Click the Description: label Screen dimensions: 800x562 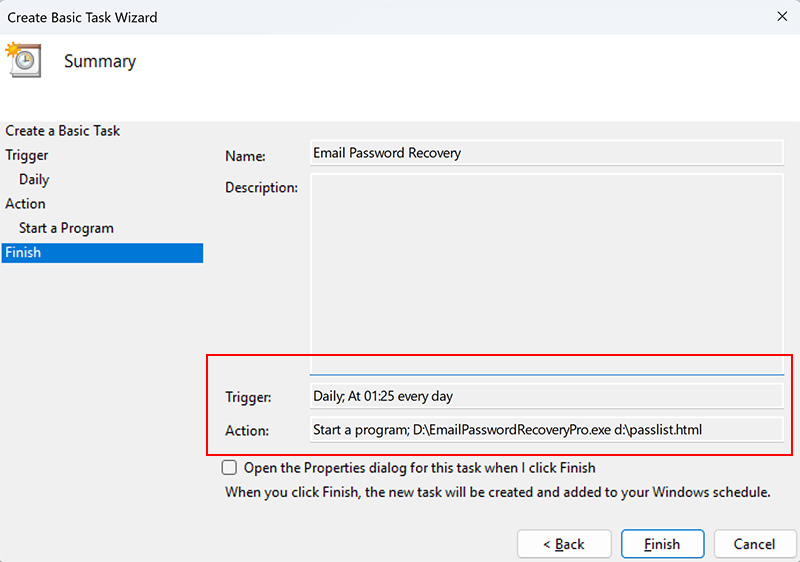pyautogui.click(x=261, y=187)
